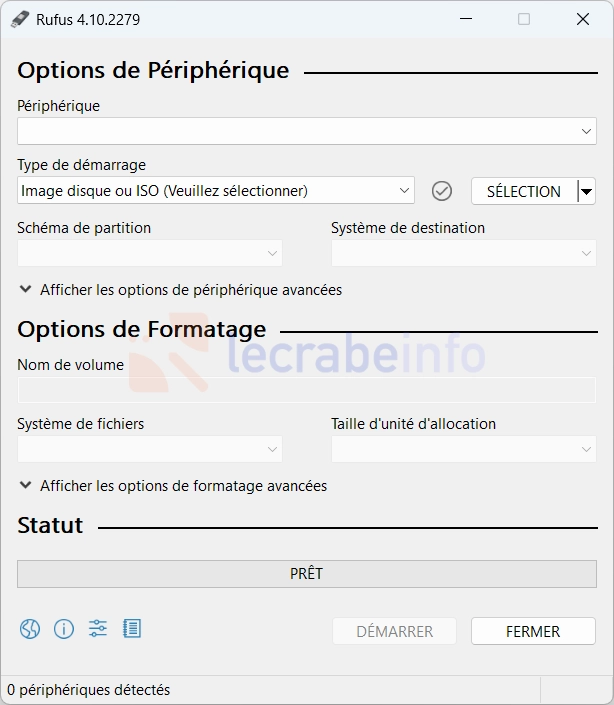The width and height of the screenshot is (614, 705).
Task: Expand advanced device options
Action: pos(180,290)
